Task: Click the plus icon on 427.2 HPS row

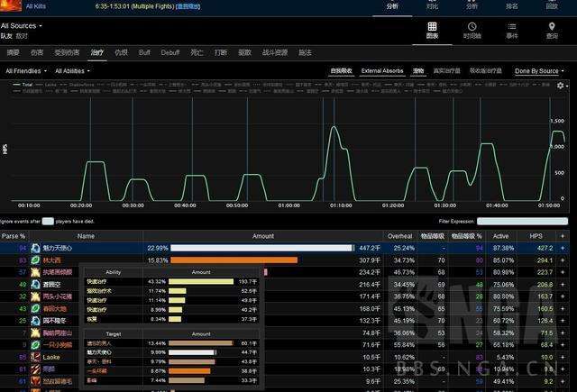Action: pyautogui.click(x=563, y=247)
